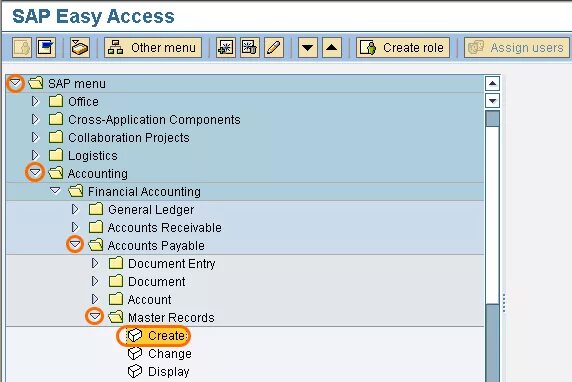Select the SAP menu root text

(77, 84)
